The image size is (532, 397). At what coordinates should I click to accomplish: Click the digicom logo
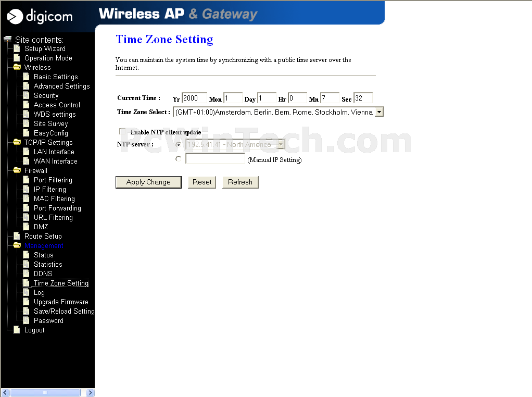tap(40, 16)
